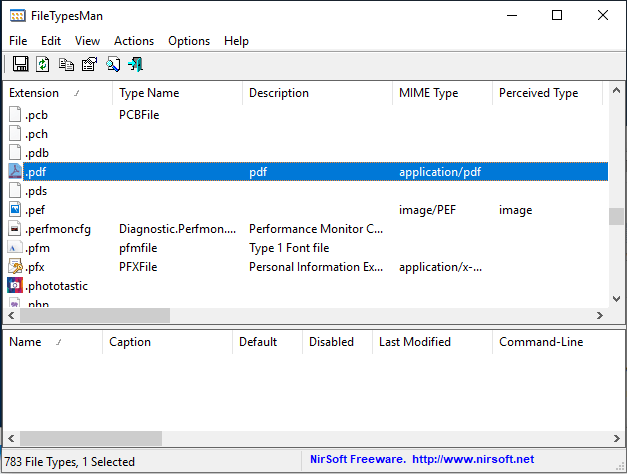Sort by Disabled column header
This screenshot has width=627, height=474.
(x=337, y=342)
